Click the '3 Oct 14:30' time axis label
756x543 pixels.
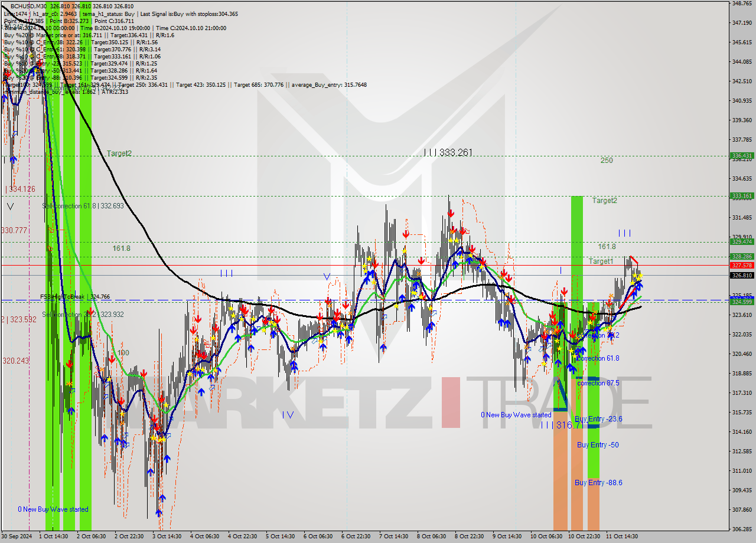coord(167,537)
